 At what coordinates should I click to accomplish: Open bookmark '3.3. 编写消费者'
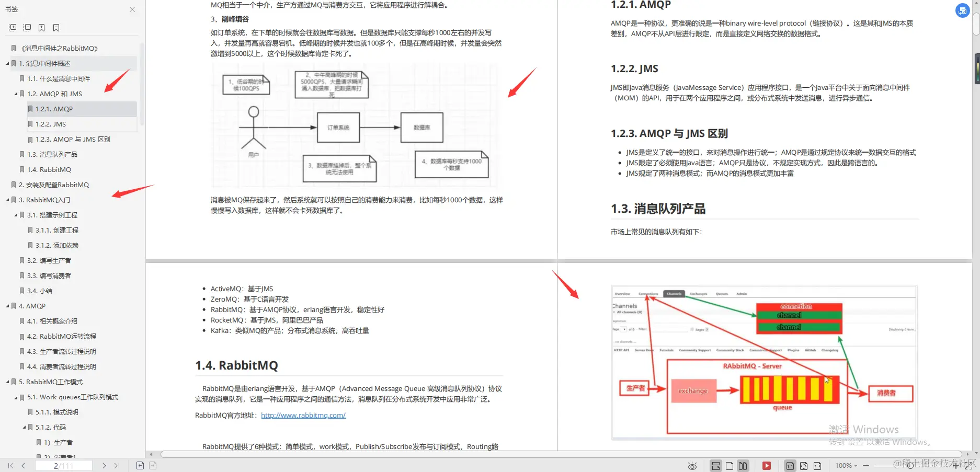[49, 275]
